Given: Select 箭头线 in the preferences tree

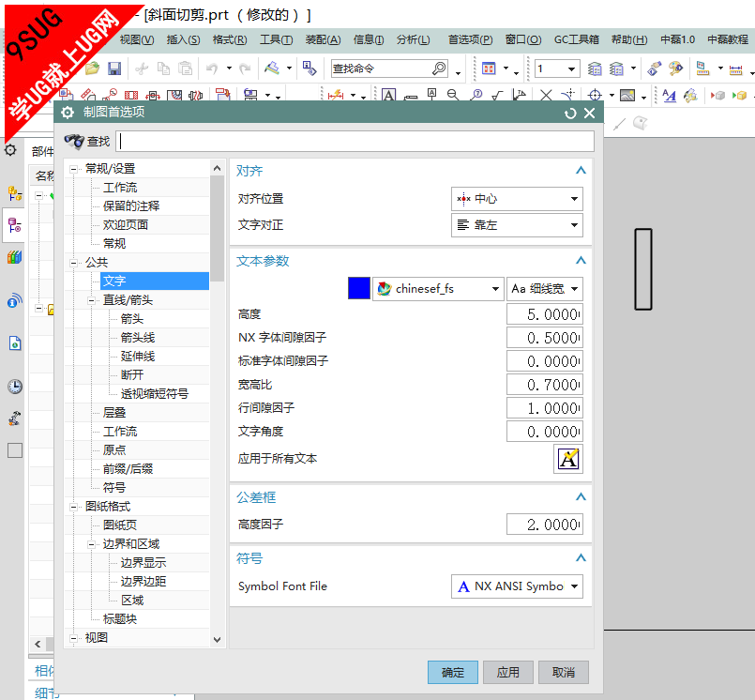Looking at the screenshot, I should (138, 338).
